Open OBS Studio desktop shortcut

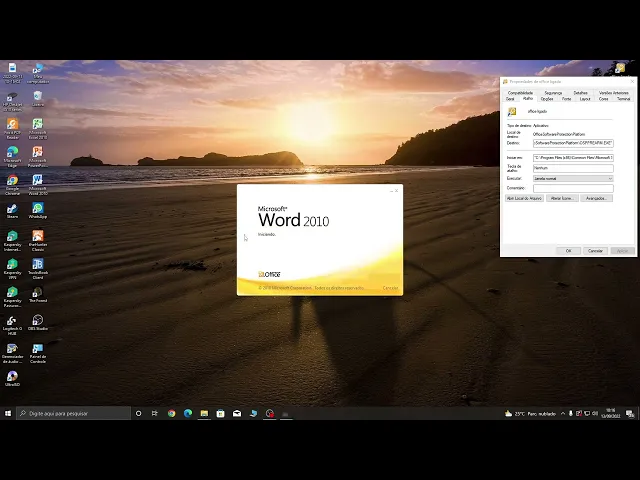(x=38, y=322)
